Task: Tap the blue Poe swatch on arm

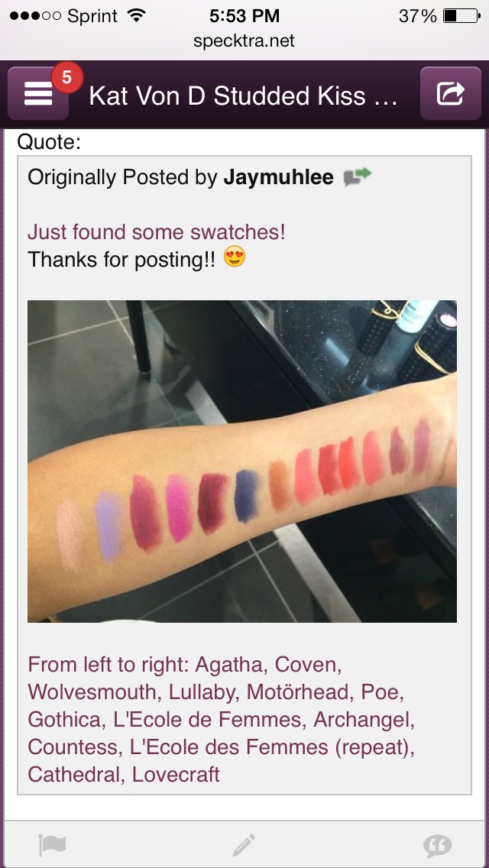Action: pos(247,495)
